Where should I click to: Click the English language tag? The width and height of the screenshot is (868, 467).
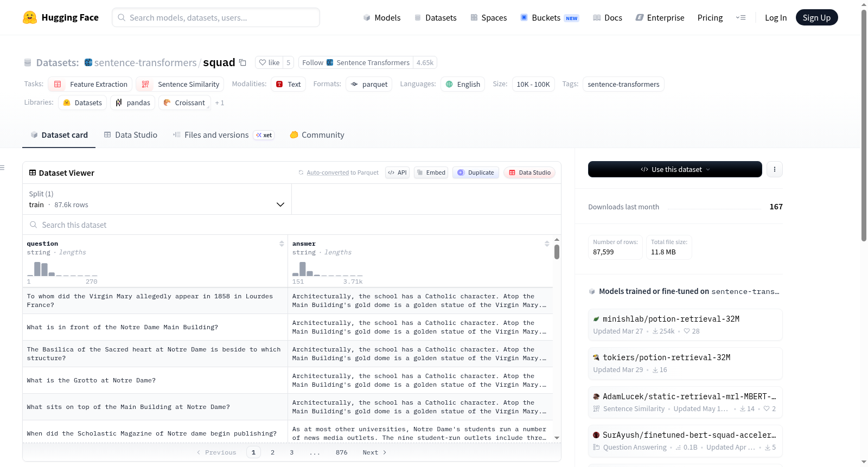pos(463,84)
